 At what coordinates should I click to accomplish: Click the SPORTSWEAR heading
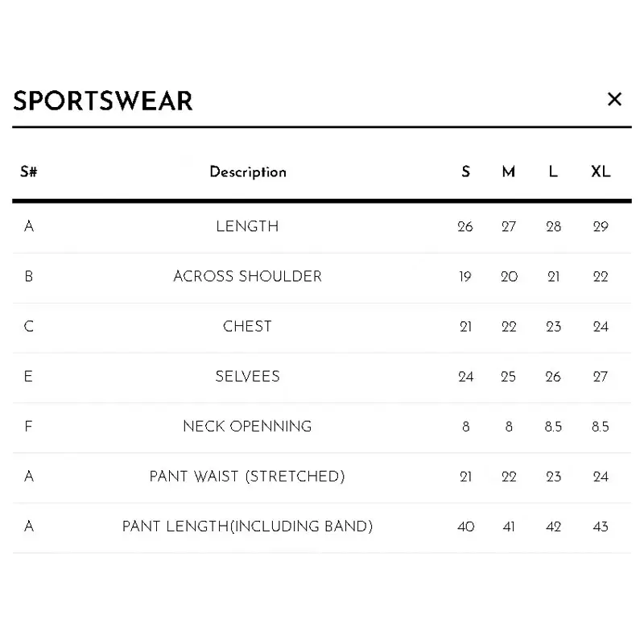pyautogui.click(x=103, y=101)
